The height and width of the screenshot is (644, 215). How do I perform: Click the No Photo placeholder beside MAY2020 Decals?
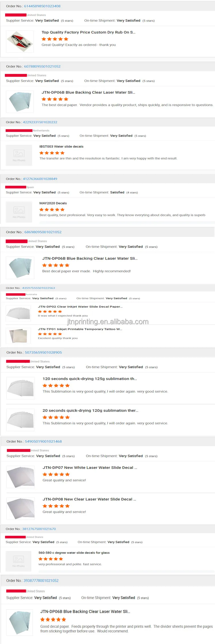(19, 212)
